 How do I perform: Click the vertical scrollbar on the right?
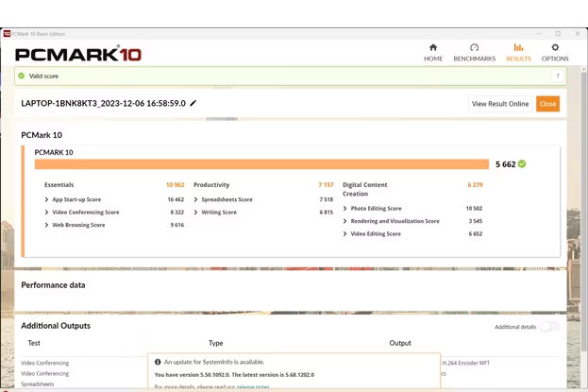(584, 211)
